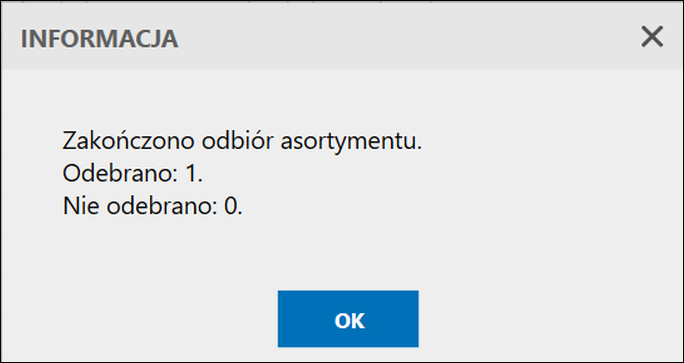
Task: Acknowledge the INFORMACJA notice via the OK button
Action: coord(348,319)
